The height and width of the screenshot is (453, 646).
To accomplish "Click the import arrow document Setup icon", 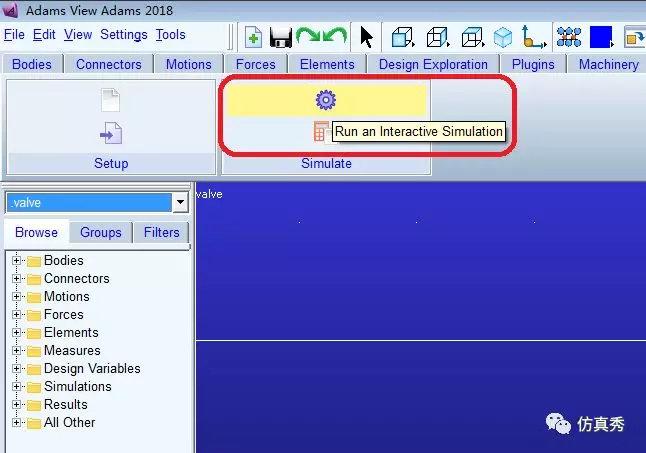I will (110, 133).
